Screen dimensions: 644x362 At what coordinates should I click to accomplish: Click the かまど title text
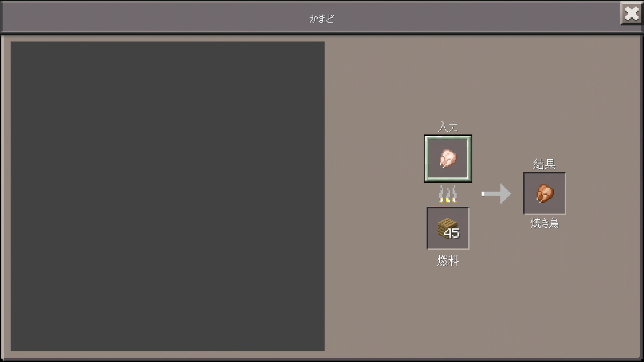pyautogui.click(x=322, y=19)
